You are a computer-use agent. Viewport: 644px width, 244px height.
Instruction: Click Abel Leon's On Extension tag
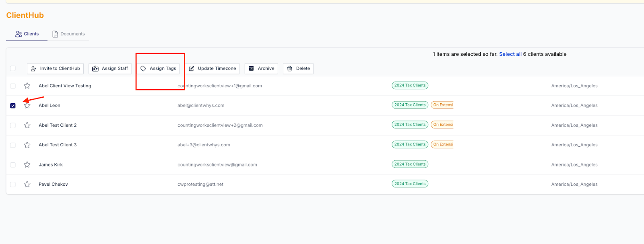click(x=442, y=105)
